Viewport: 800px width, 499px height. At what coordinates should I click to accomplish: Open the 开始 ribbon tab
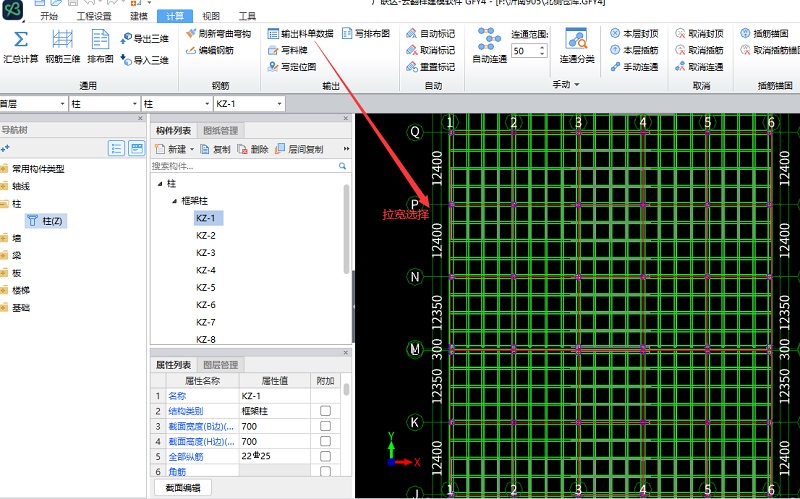(49, 16)
